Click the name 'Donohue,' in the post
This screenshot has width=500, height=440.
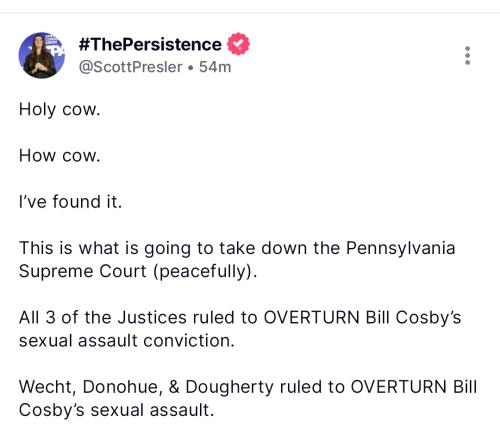pos(123,387)
